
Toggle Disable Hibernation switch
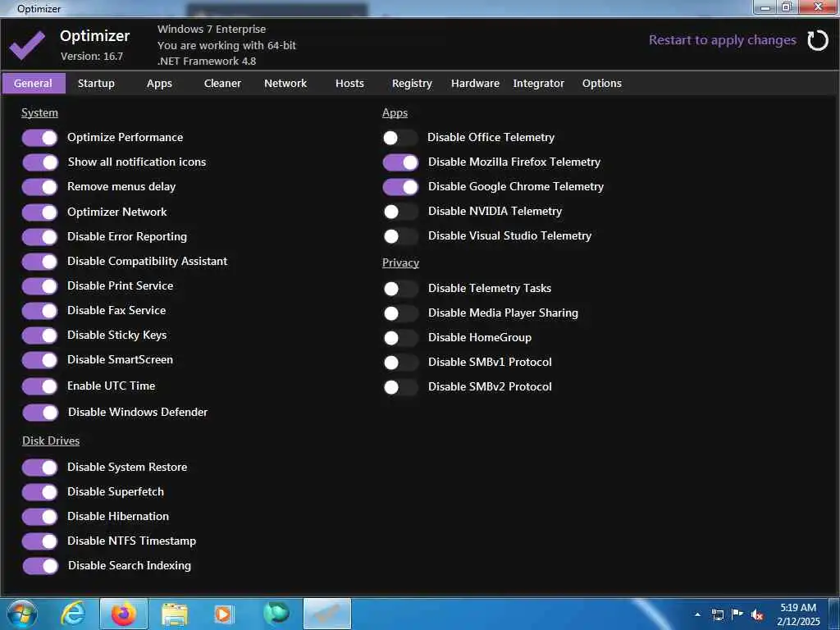tap(40, 517)
